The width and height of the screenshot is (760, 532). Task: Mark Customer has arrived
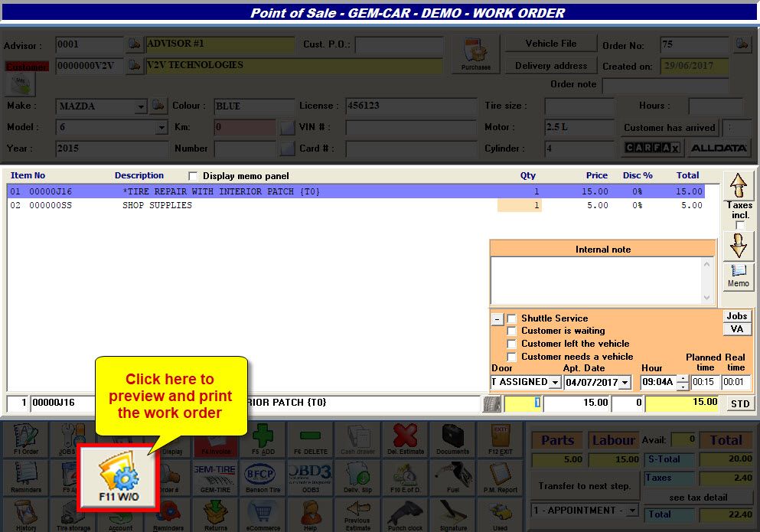tap(670, 128)
